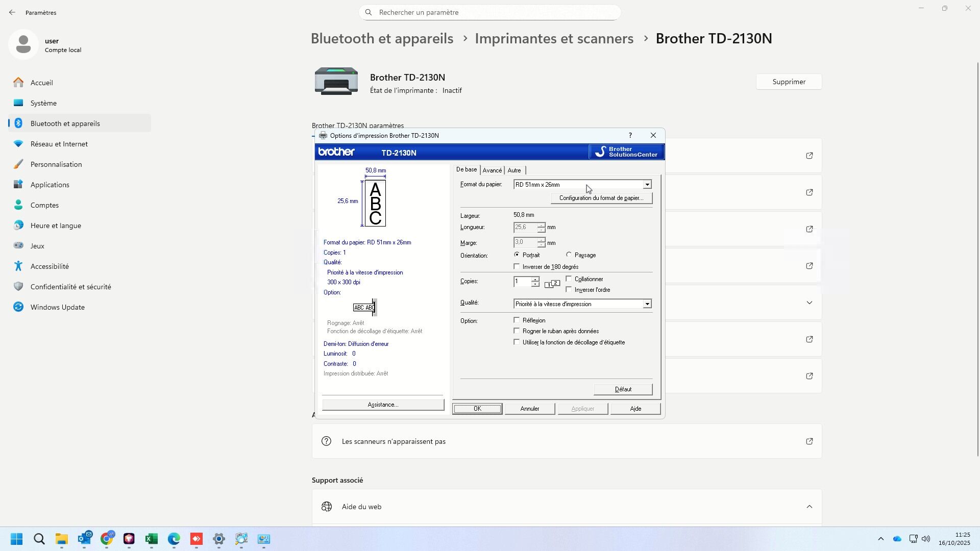The height and width of the screenshot is (551, 980).
Task: Go back with the Paramètres arrow
Action: pyautogui.click(x=12, y=12)
